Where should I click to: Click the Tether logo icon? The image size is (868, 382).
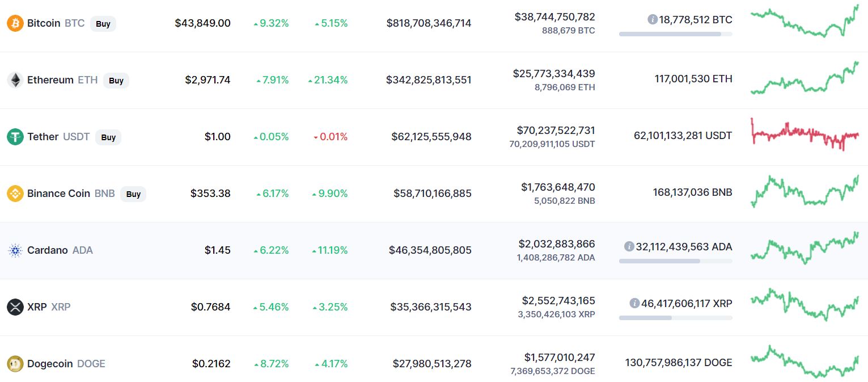pos(15,137)
